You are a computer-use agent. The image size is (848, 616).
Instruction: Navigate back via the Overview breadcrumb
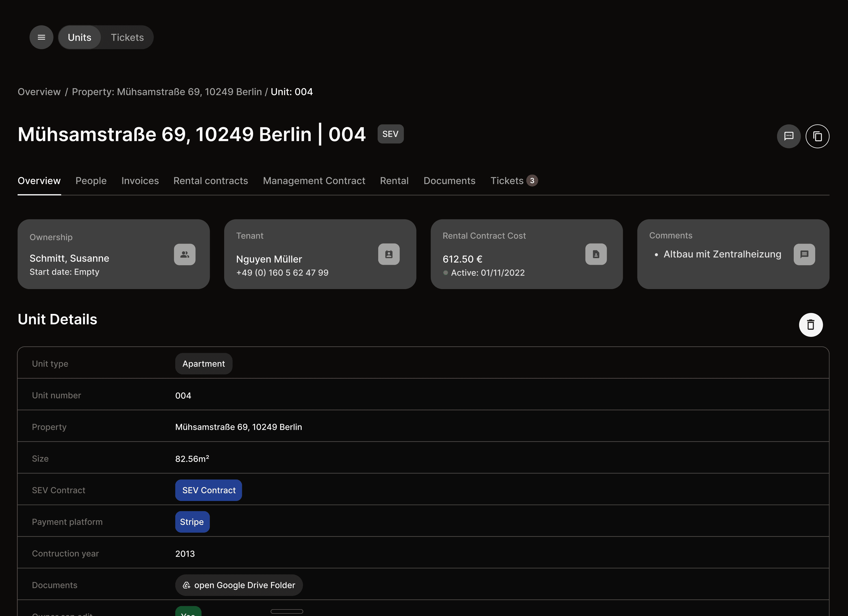39,92
